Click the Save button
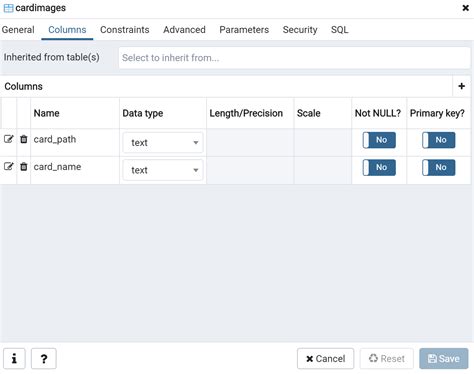This screenshot has width=474, height=374. [x=444, y=359]
